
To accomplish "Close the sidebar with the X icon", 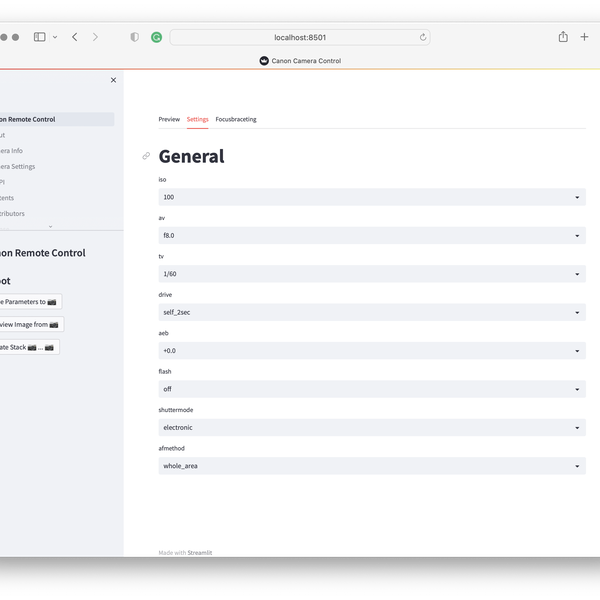I will (x=113, y=80).
